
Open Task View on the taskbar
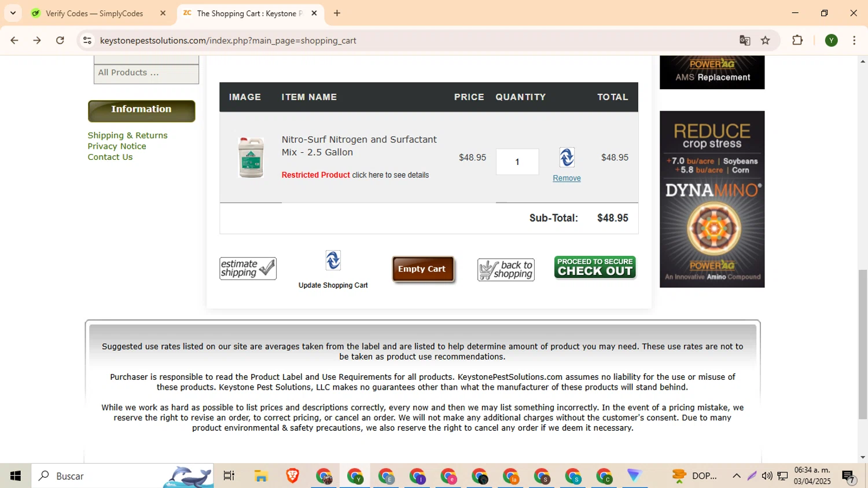pos(229,476)
